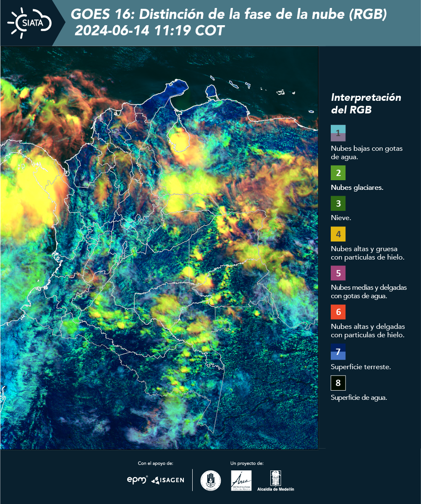This screenshot has width=421, height=504.
Task: Click 'Nubes altas y delgadas con particulas de hielo.'
Action: (368, 331)
